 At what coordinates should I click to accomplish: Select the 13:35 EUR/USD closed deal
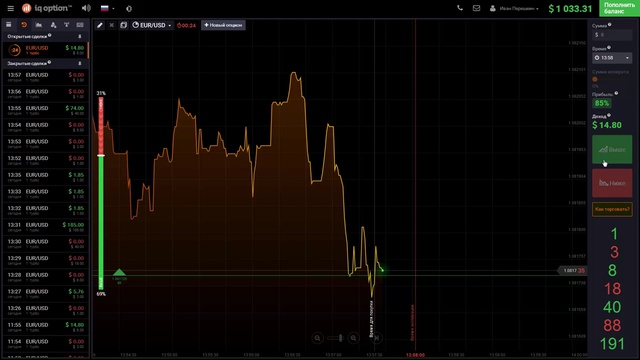pyautogui.click(x=45, y=177)
